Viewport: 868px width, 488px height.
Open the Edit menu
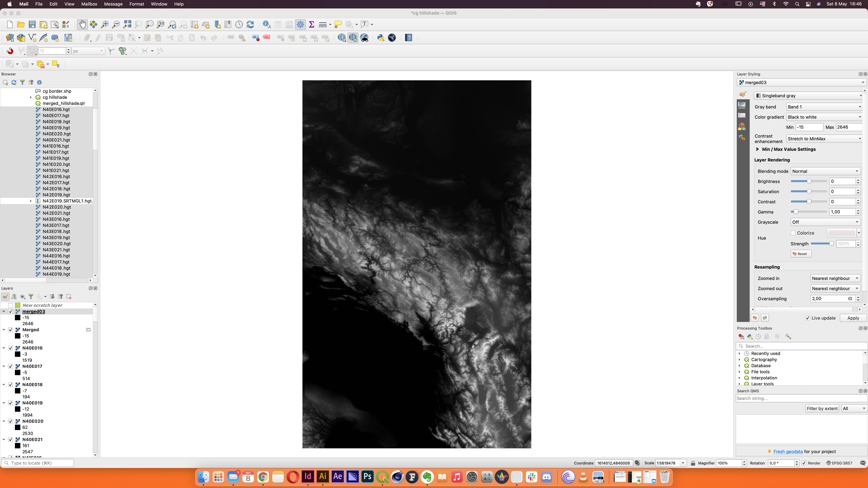point(53,4)
